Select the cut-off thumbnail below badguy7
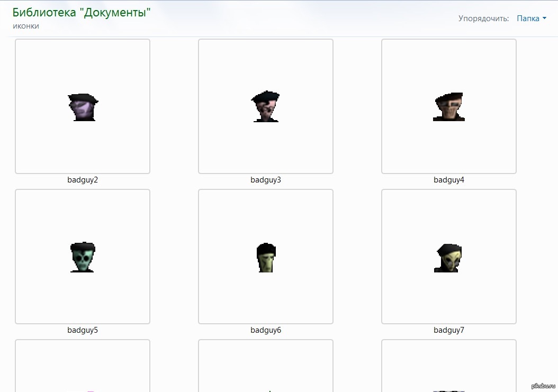This screenshot has height=392, width=558. tap(449, 366)
